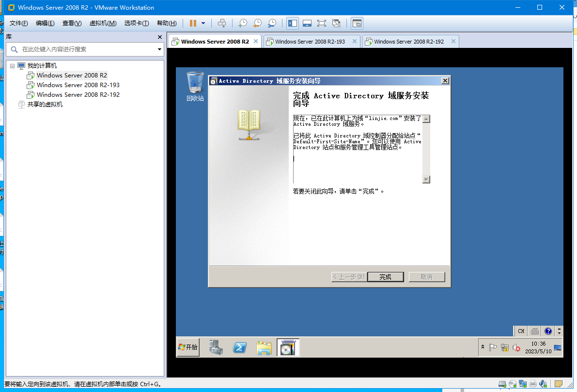Enter full screen mode

coord(322,23)
